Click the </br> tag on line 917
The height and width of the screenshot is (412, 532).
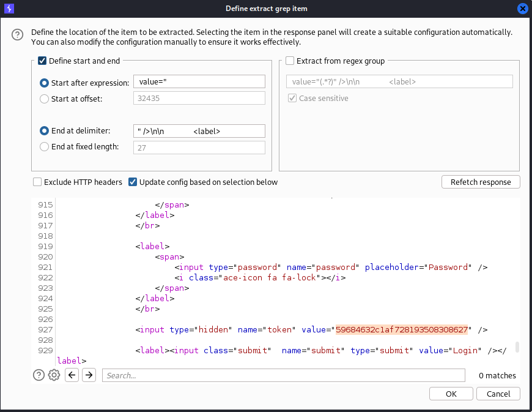click(x=147, y=225)
